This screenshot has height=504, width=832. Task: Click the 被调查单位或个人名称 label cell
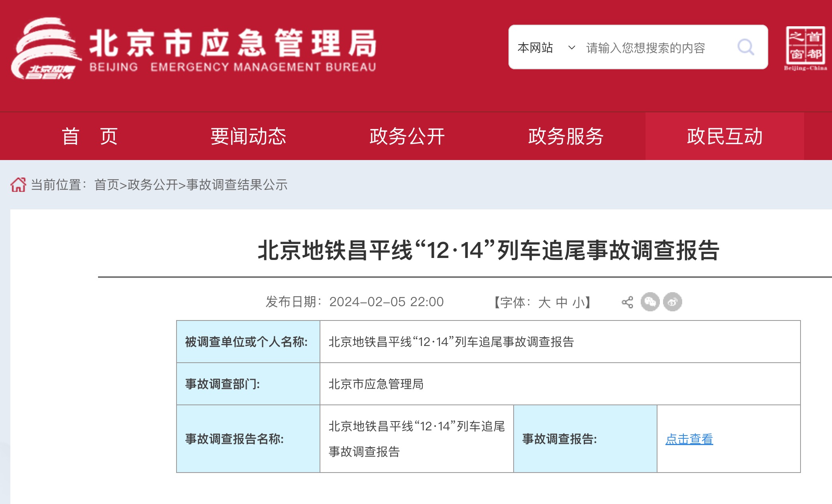(x=248, y=342)
